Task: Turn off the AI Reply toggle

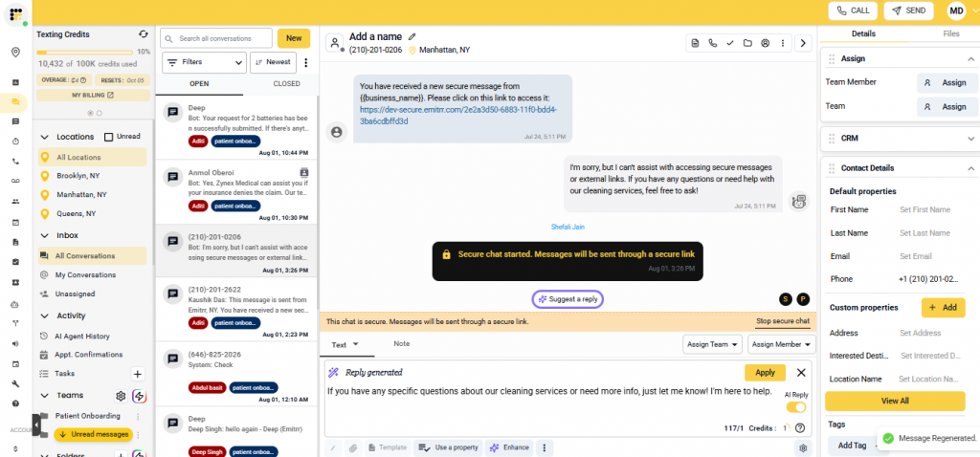Action: click(x=795, y=407)
